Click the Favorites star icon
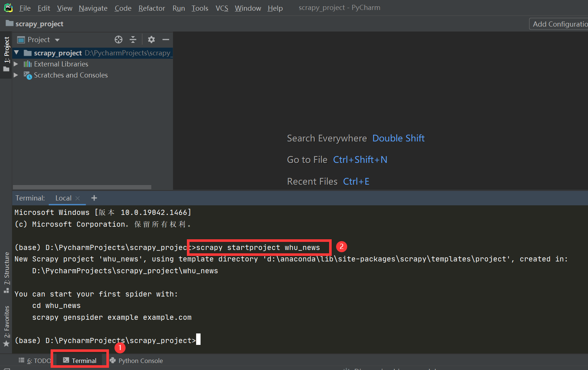This screenshot has height=370, width=588. (x=6, y=344)
